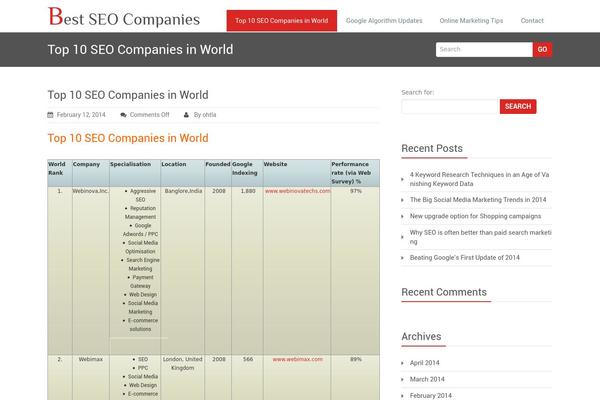Viewport: 600px width, 400px height.
Task: Click the February 12, 2014 post date
Action: pos(81,115)
